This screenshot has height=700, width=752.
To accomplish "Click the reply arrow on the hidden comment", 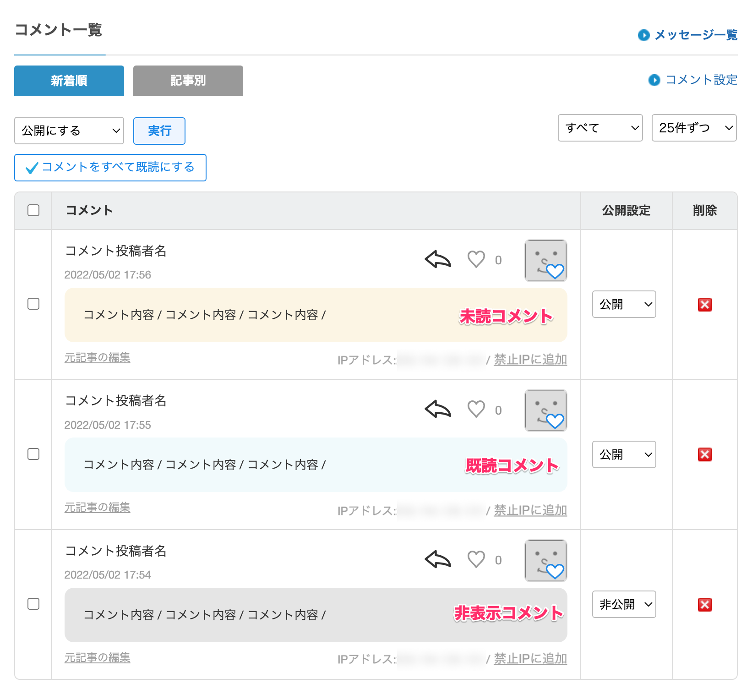I will (437, 559).
